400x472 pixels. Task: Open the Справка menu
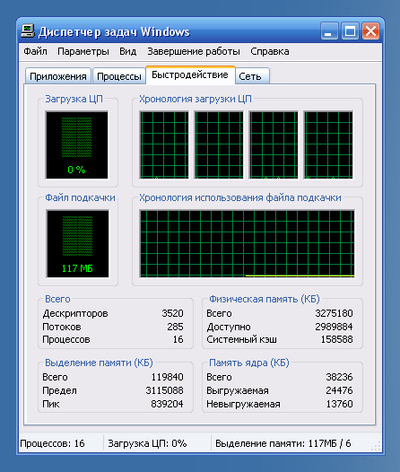coord(270,52)
